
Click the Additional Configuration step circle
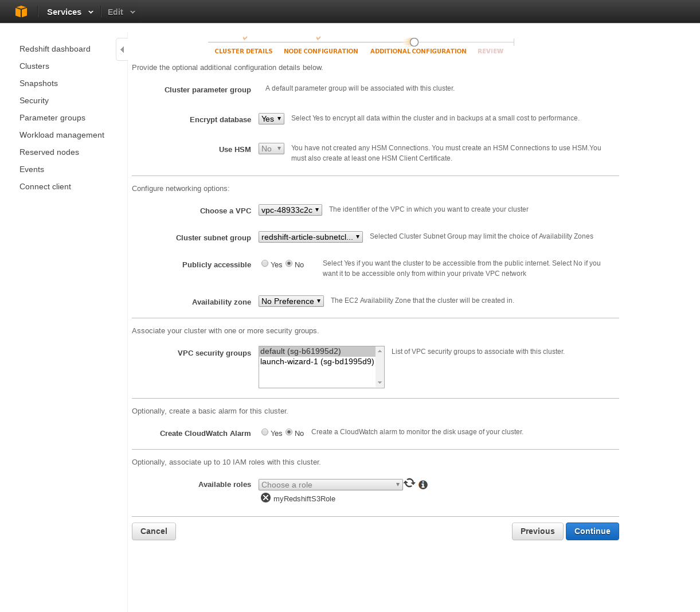point(414,42)
